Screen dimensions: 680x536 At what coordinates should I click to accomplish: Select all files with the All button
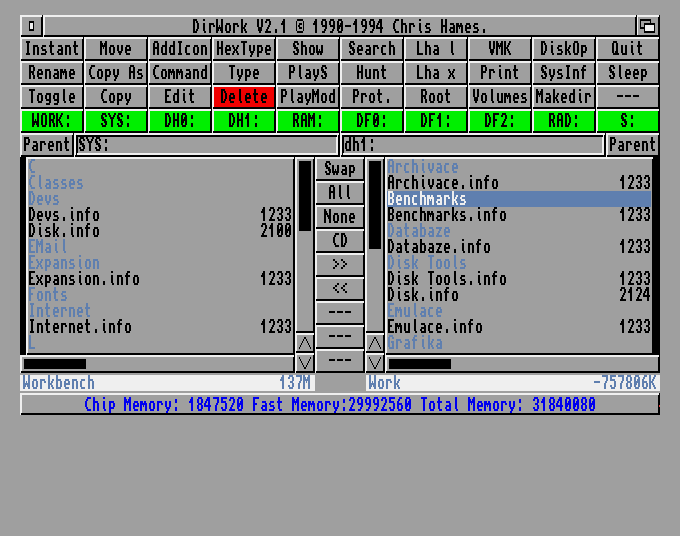click(339, 193)
